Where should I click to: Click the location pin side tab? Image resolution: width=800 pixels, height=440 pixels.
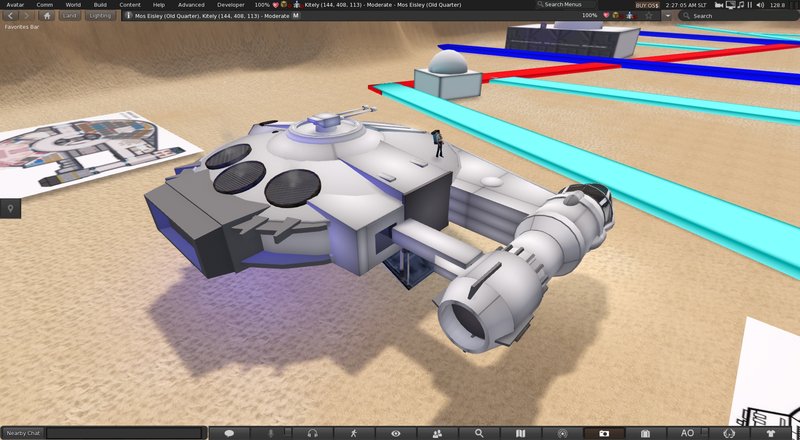pos(11,208)
